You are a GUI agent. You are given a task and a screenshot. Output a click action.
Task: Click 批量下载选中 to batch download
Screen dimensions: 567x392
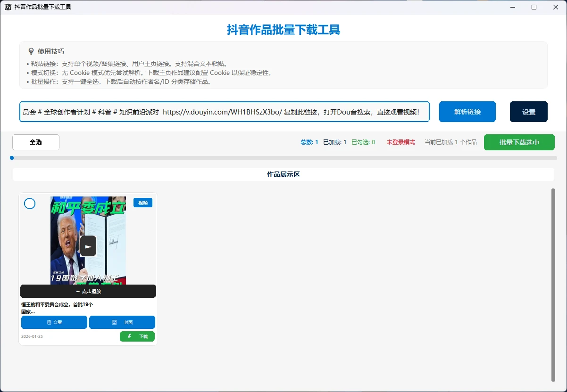pyautogui.click(x=519, y=142)
